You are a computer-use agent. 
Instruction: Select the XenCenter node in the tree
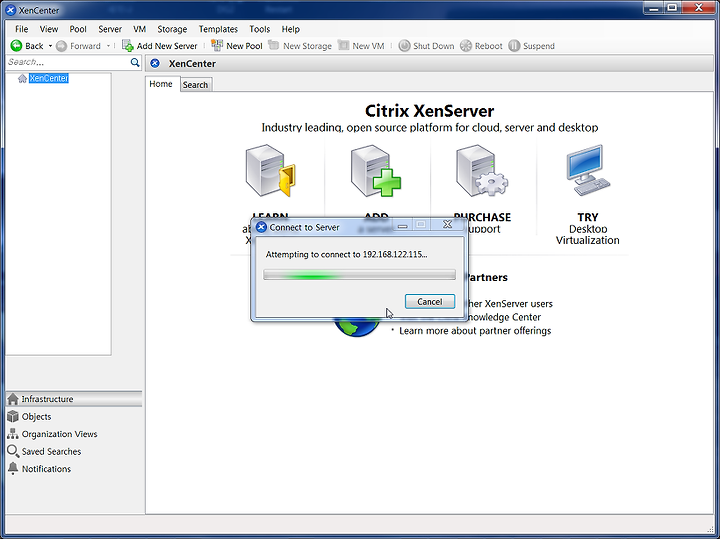click(x=49, y=78)
